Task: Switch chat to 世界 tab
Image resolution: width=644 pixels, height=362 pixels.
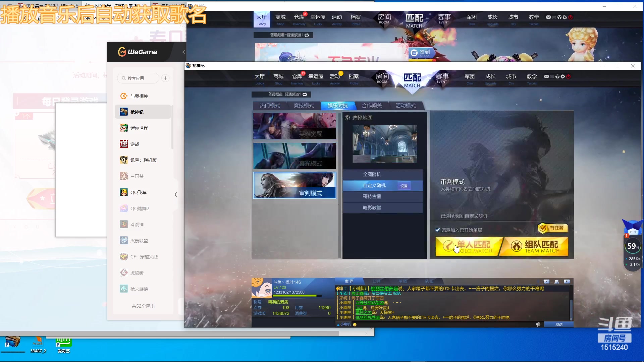Action: point(349,281)
